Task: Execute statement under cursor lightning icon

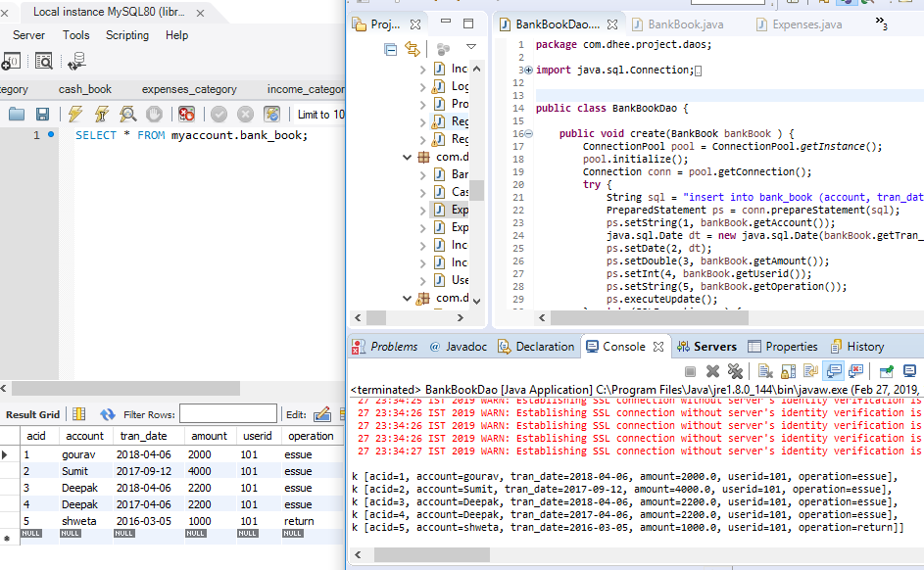Action: (x=101, y=114)
